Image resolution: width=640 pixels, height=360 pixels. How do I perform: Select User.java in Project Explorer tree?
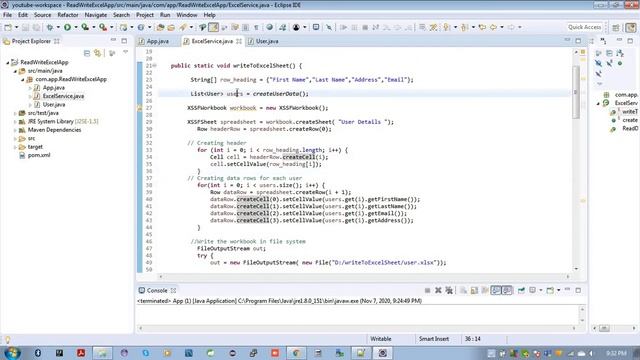pyautogui.click(x=53, y=104)
